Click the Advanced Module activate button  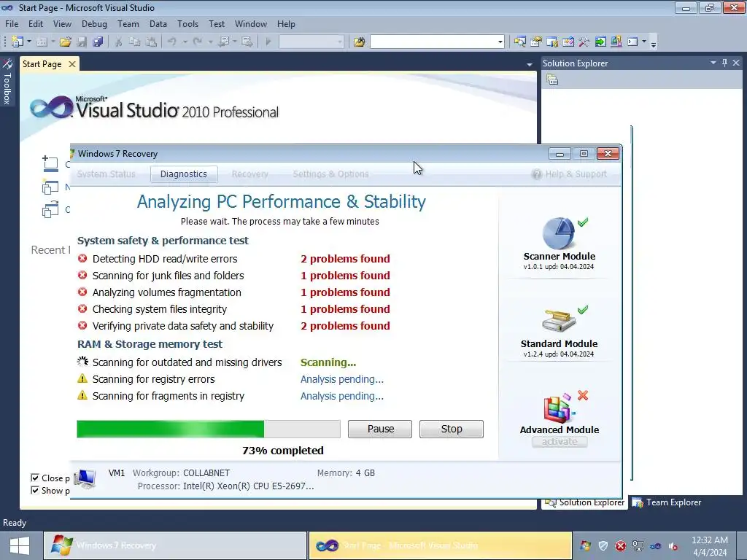560,441
